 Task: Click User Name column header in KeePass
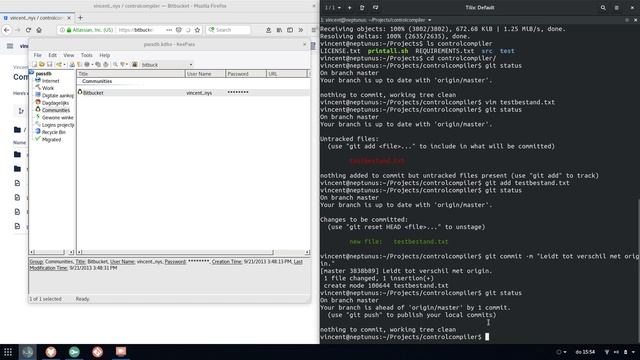click(x=205, y=74)
